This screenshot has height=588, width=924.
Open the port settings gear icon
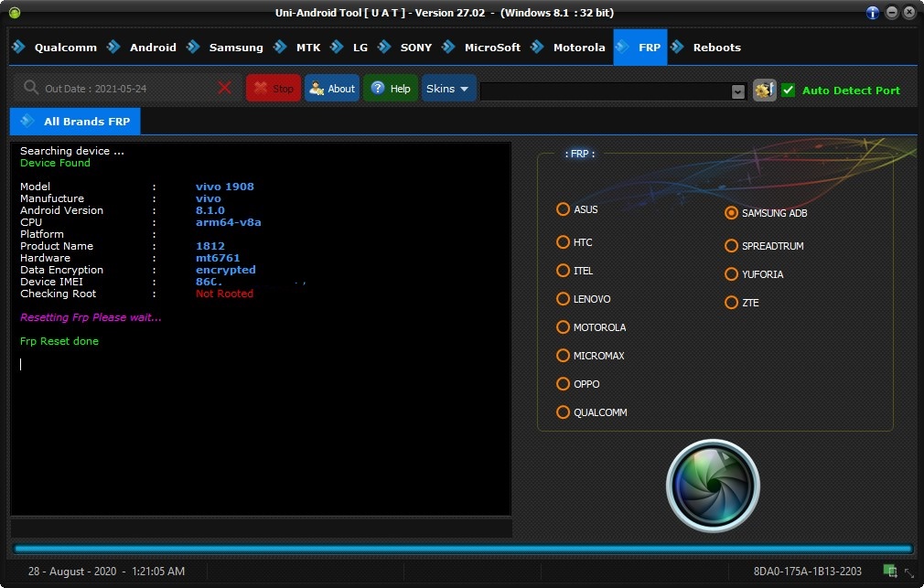(x=764, y=91)
